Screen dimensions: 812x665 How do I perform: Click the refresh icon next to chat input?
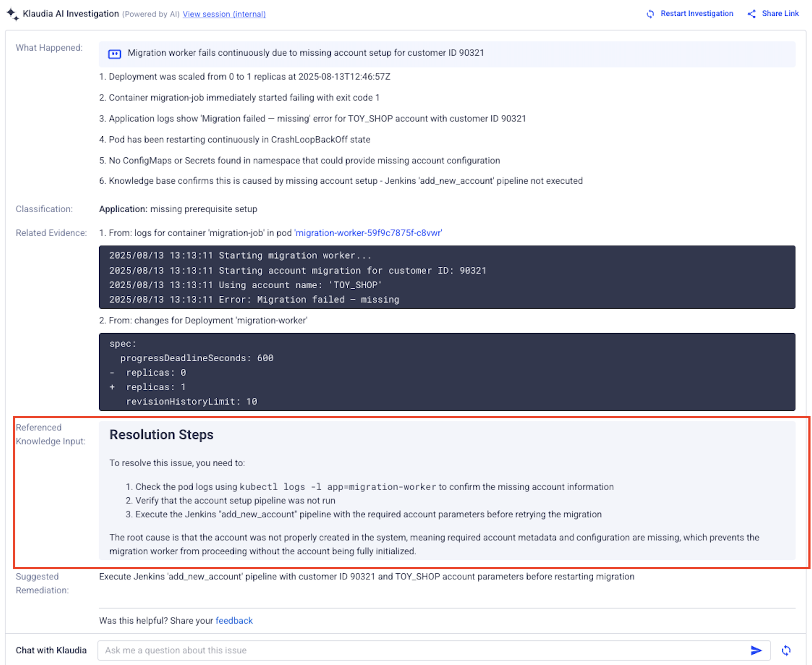point(786,650)
